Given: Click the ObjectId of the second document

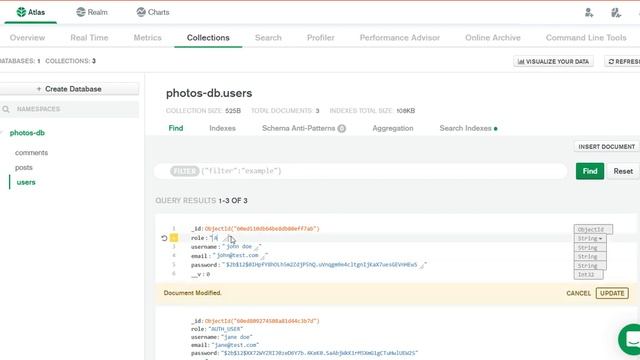Looking at the screenshot, I should tap(262, 321).
